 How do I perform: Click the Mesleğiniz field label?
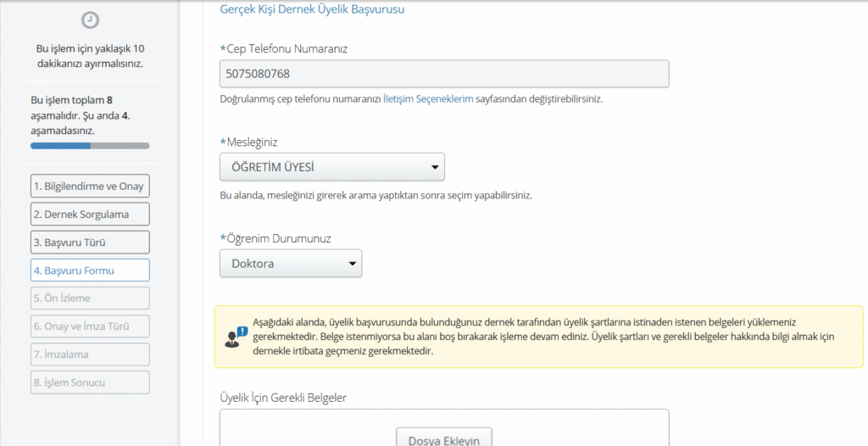pyautogui.click(x=252, y=142)
